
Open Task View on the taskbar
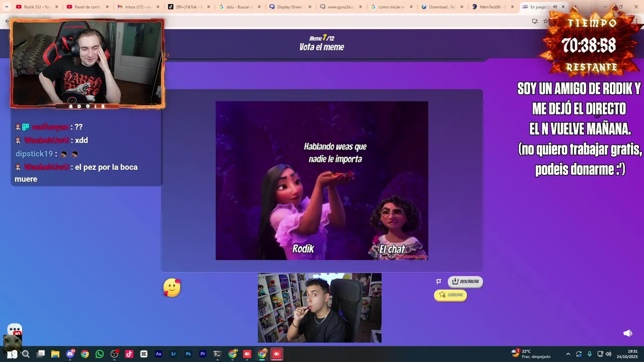point(41,354)
